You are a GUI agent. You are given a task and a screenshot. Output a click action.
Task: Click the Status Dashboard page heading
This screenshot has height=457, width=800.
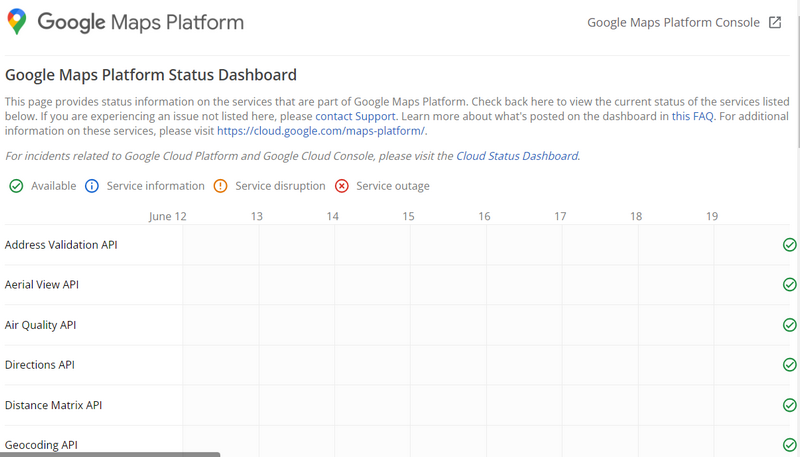click(x=151, y=75)
